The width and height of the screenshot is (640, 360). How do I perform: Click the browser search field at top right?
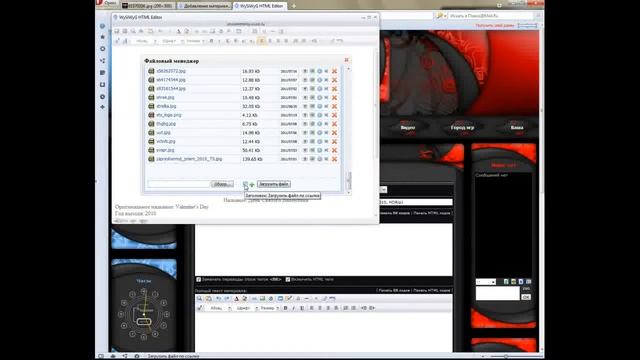pos(491,16)
